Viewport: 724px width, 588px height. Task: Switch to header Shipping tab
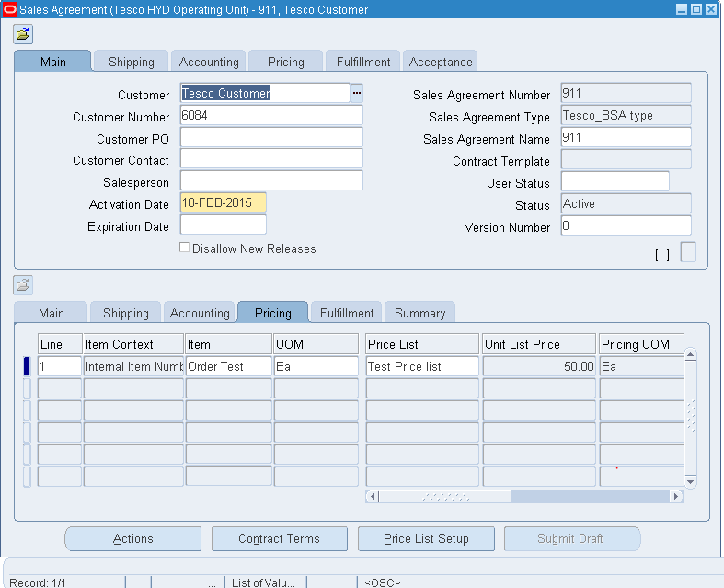click(132, 62)
